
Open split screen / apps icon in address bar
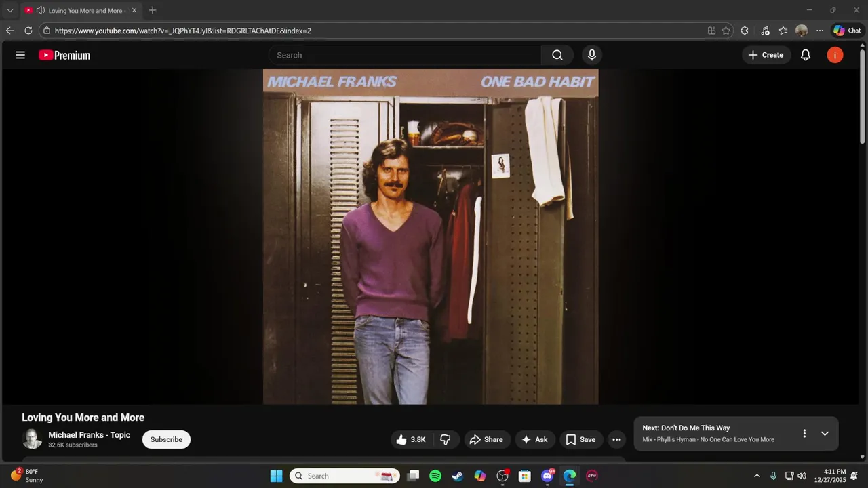711,30
